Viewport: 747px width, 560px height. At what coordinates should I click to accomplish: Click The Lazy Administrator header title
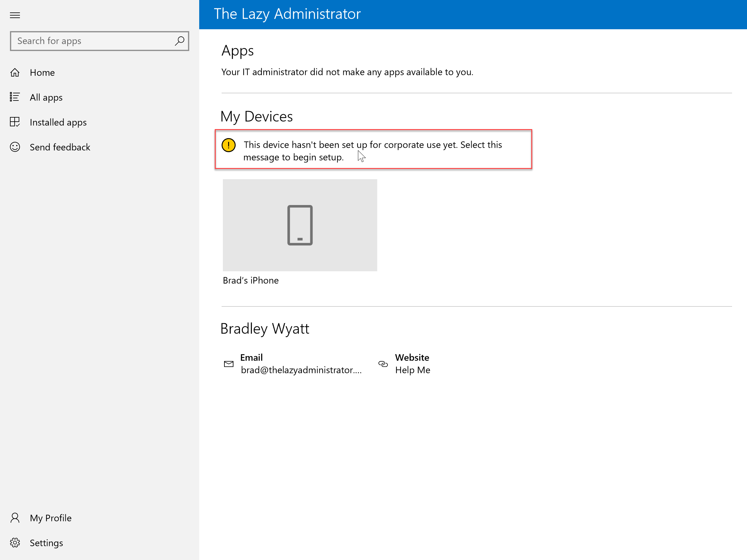287,14
